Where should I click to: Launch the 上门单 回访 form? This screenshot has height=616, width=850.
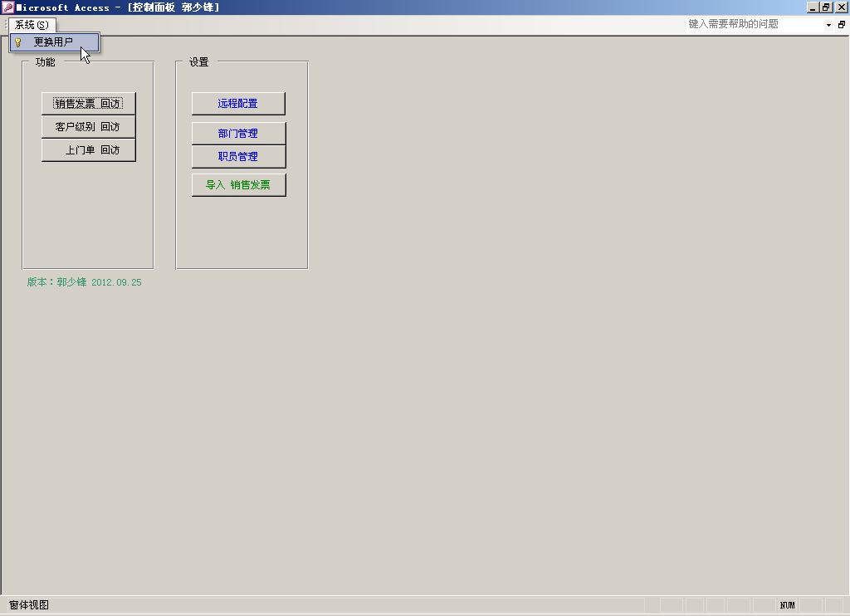tap(88, 150)
